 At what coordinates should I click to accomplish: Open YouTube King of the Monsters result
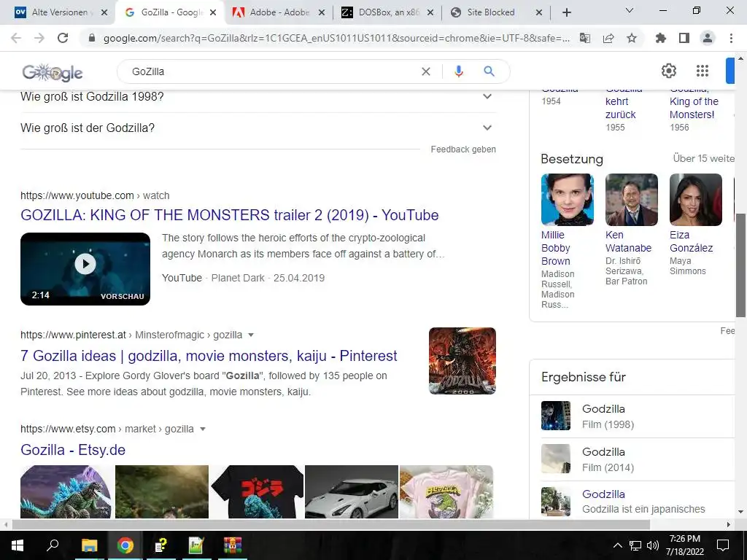230,215
